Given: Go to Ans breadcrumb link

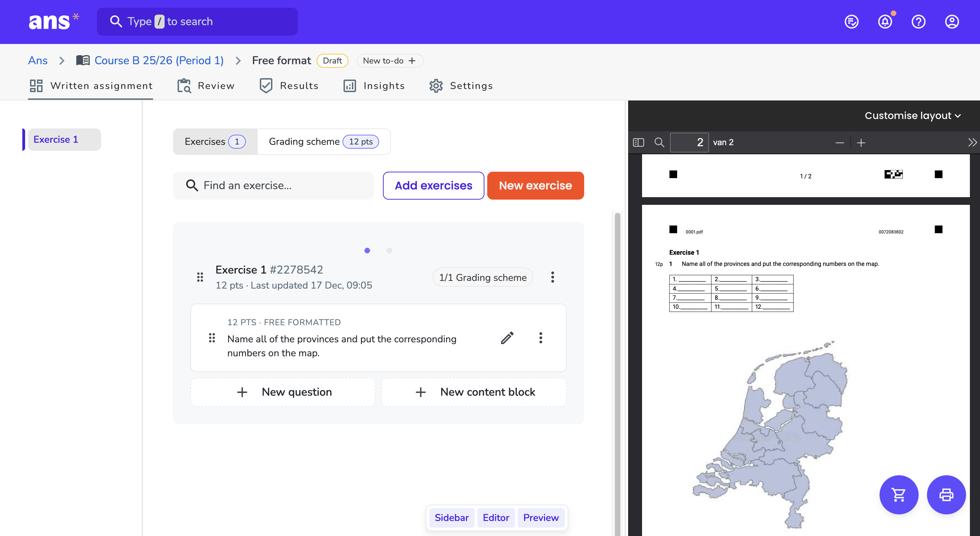Looking at the screenshot, I should pyautogui.click(x=38, y=60).
